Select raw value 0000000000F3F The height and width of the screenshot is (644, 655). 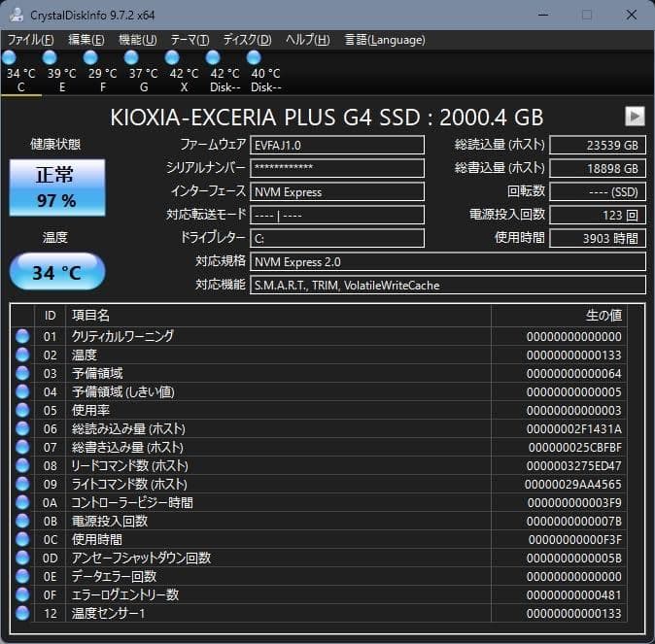tap(574, 540)
